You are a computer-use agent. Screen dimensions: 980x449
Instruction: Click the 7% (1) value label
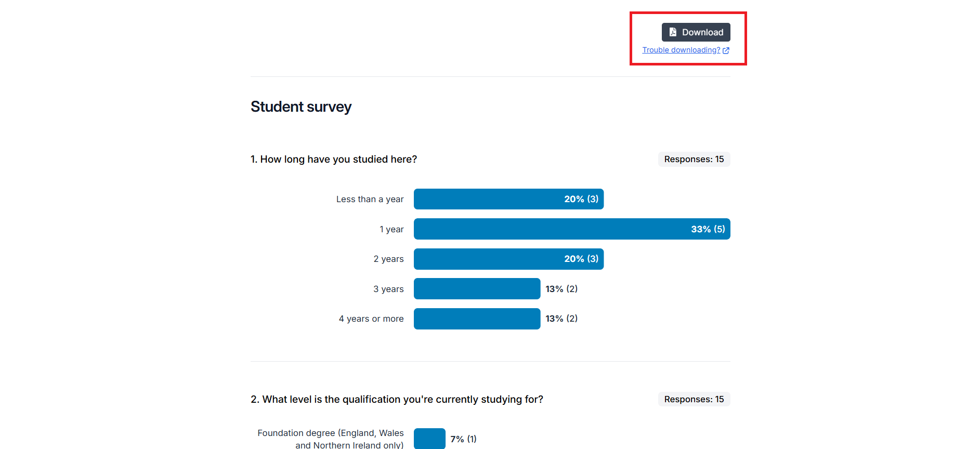pyautogui.click(x=463, y=439)
